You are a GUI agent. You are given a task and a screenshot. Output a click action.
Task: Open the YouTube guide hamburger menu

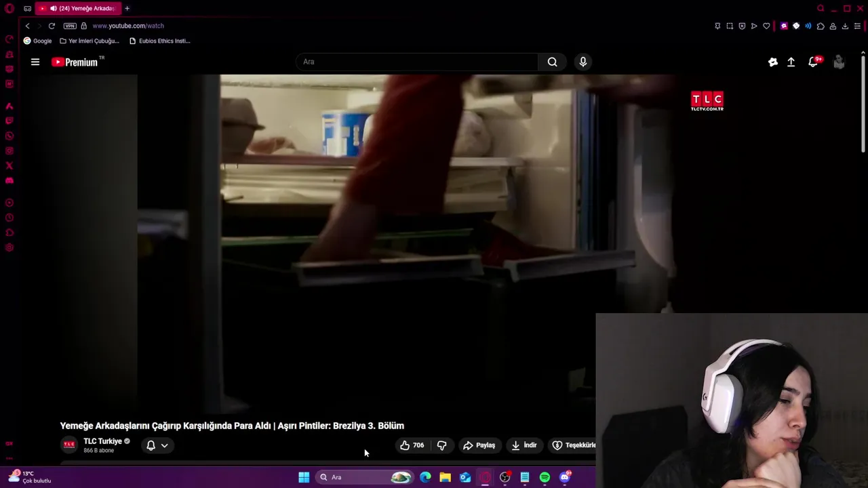pos(35,62)
